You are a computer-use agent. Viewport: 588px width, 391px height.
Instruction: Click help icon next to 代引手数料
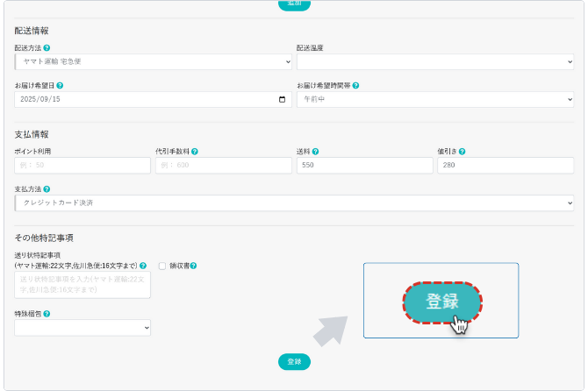click(x=195, y=152)
